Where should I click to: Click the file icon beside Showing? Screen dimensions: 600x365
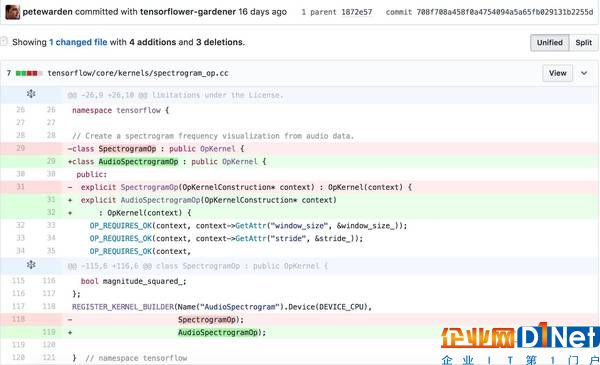tap(4, 42)
